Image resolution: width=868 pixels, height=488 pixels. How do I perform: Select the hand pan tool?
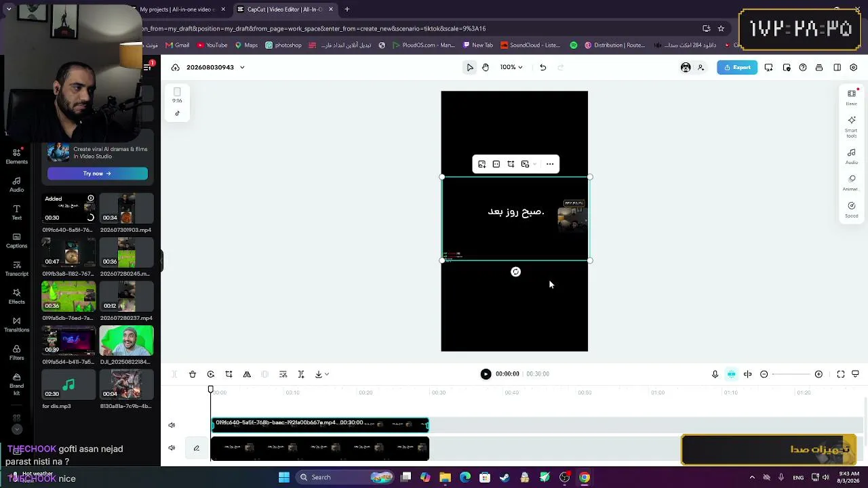coord(486,67)
